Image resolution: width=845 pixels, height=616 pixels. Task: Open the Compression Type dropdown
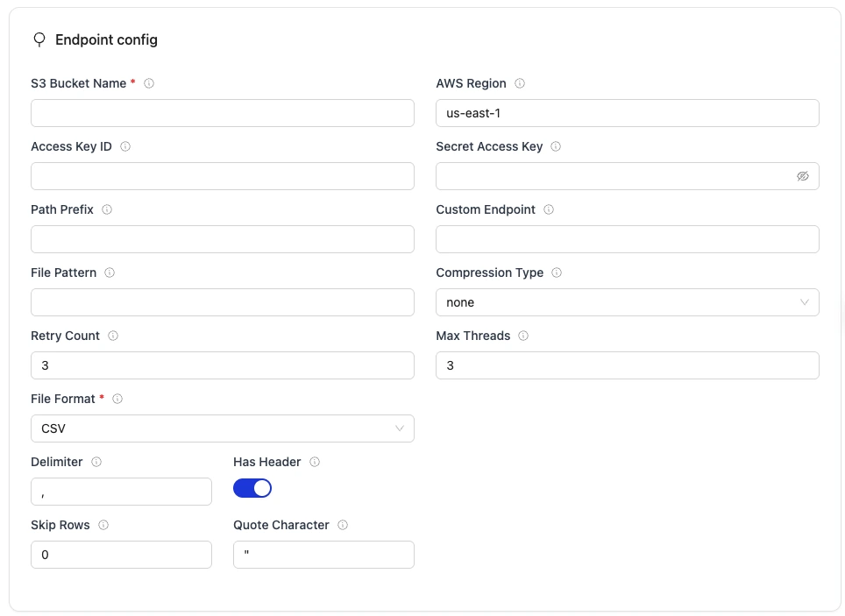coord(627,302)
